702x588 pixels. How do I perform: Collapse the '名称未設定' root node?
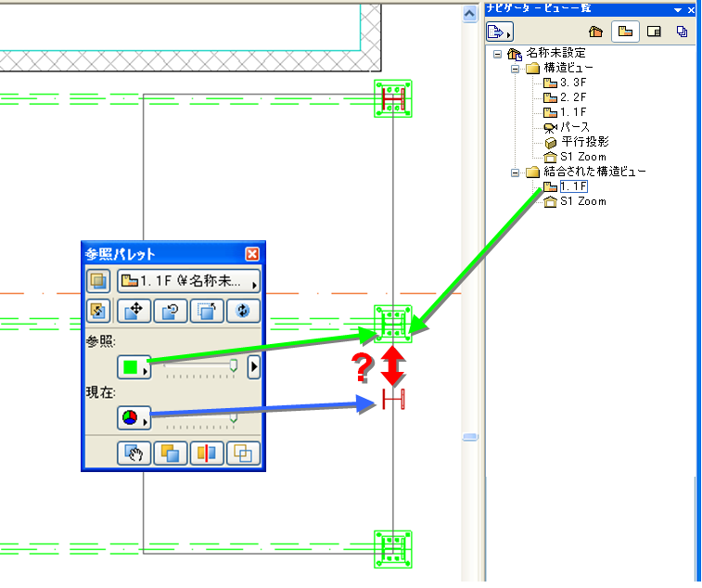click(497, 54)
